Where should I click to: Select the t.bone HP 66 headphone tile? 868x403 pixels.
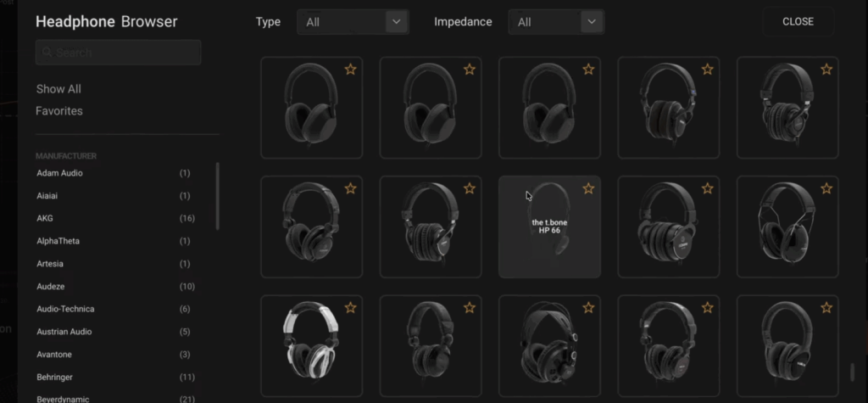[549, 227]
